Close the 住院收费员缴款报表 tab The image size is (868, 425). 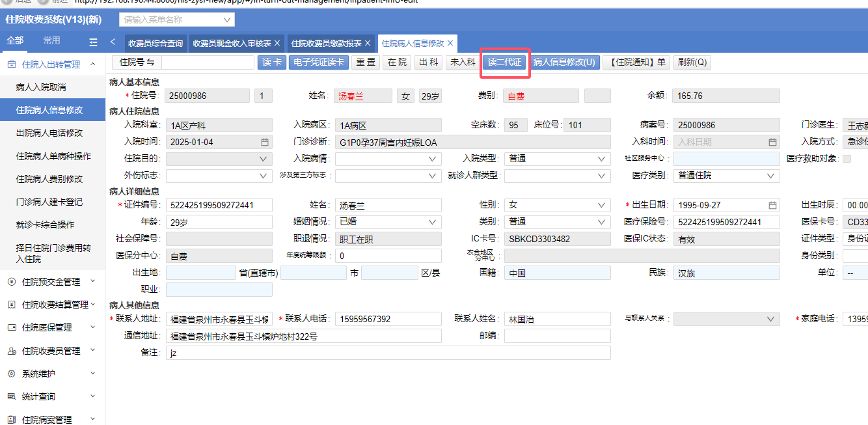tap(368, 44)
